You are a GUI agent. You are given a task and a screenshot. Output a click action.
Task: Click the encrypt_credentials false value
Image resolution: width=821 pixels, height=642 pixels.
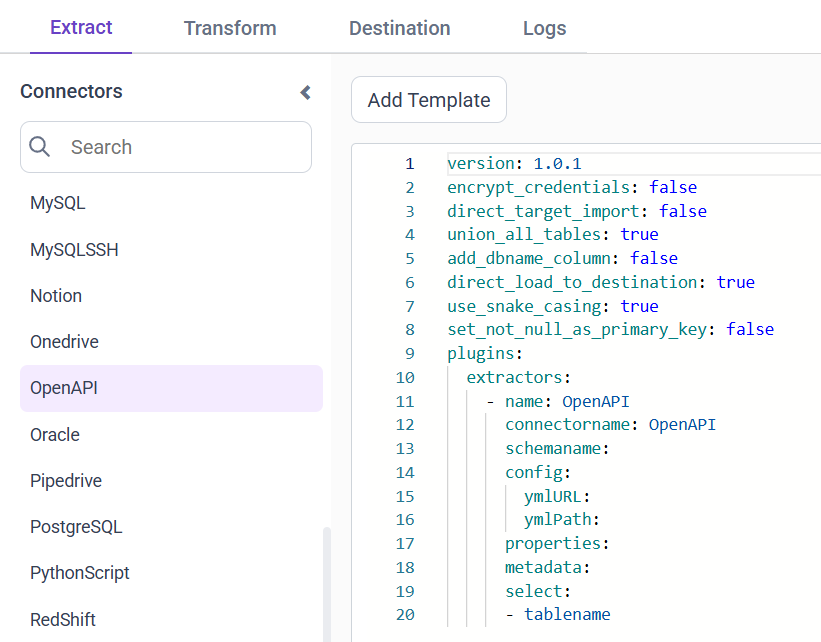[673, 187]
